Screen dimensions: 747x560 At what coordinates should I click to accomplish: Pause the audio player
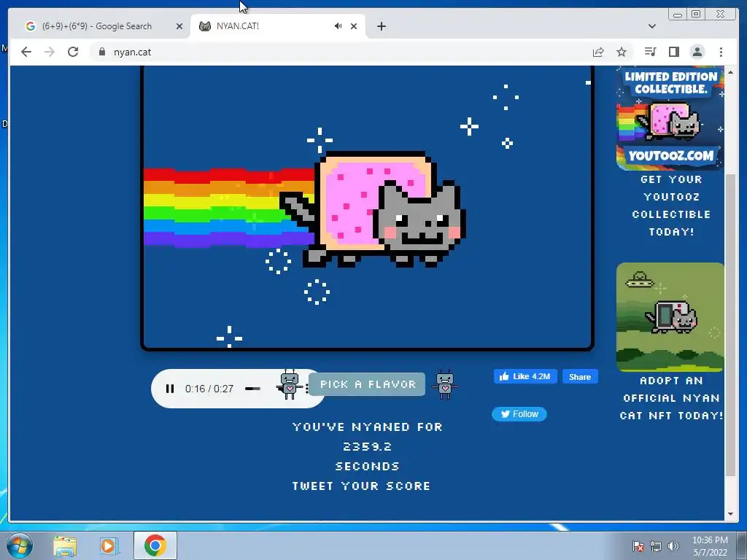[x=169, y=389]
